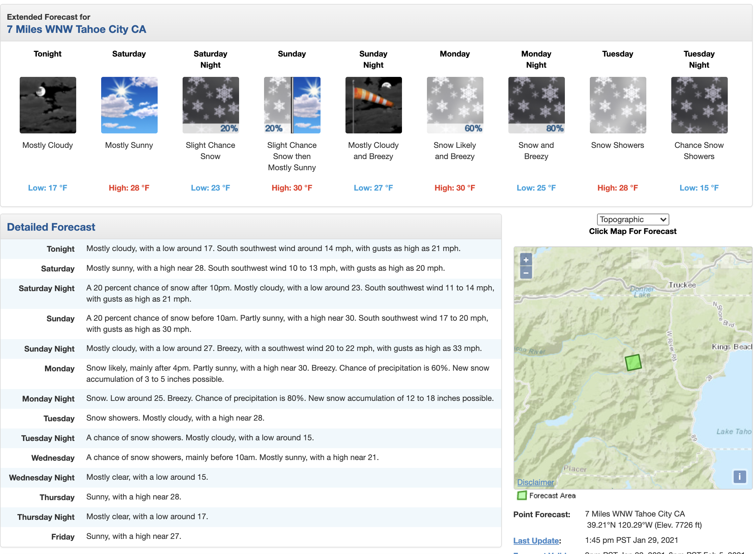Click 'Chance Snow Showers' caption
This screenshot has height=554, width=756.
pos(699,151)
